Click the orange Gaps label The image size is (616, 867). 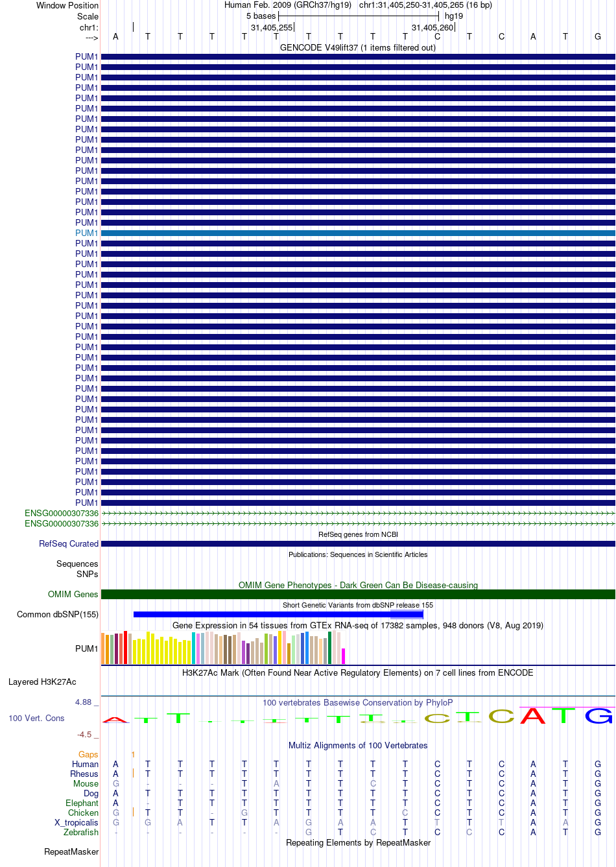tap(88, 754)
